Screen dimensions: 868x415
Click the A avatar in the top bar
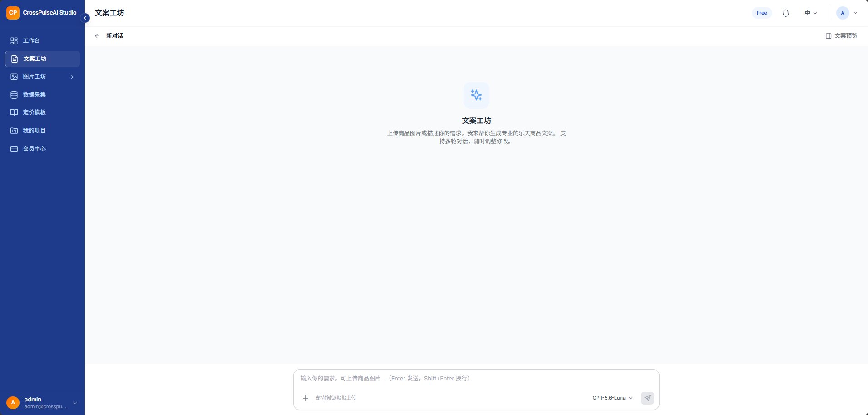(x=843, y=13)
